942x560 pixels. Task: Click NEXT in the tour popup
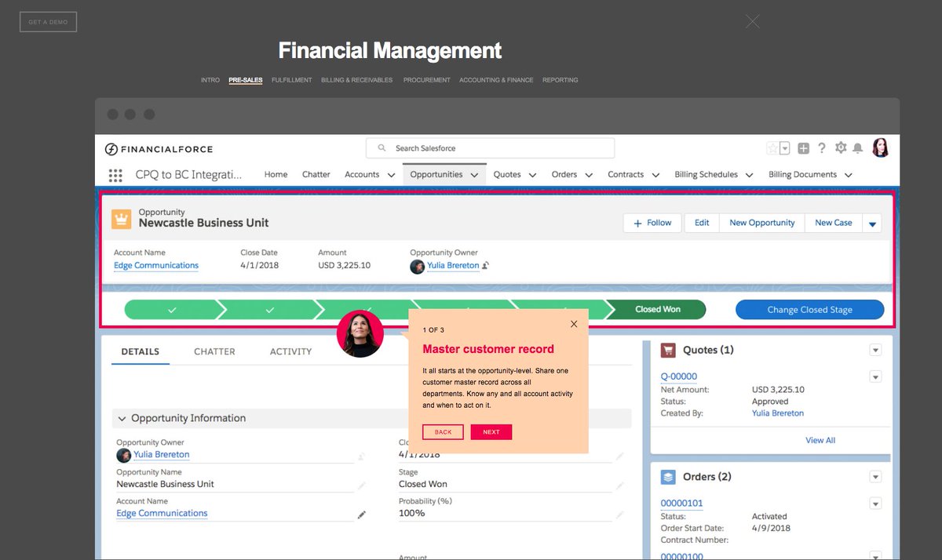click(x=491, y=432)
